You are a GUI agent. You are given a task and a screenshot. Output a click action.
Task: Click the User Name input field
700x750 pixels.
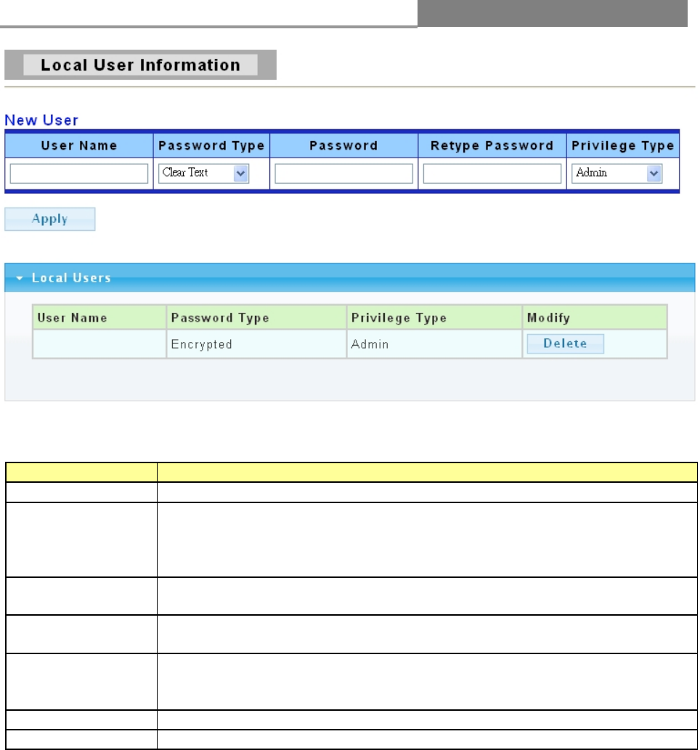79,173
